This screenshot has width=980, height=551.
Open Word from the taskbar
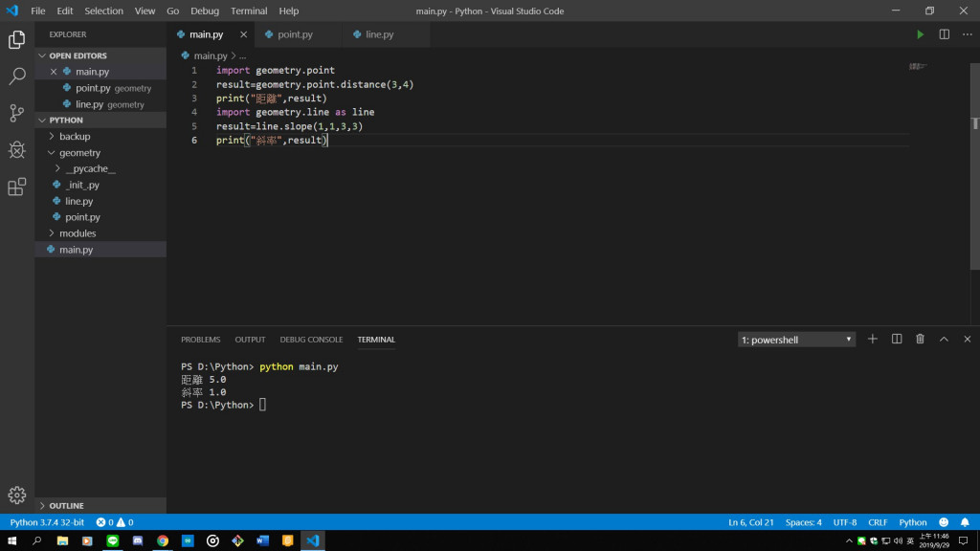[262, 540]
